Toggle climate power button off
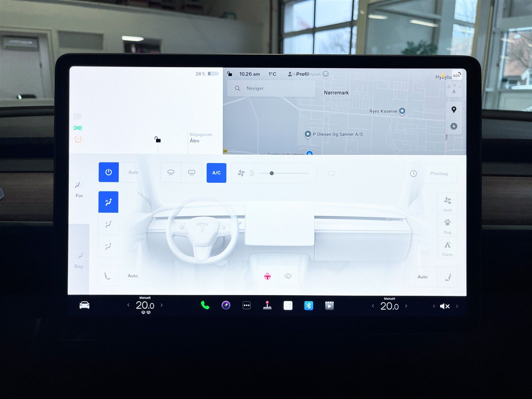532x399 pixels. click(x=109, y=172)
